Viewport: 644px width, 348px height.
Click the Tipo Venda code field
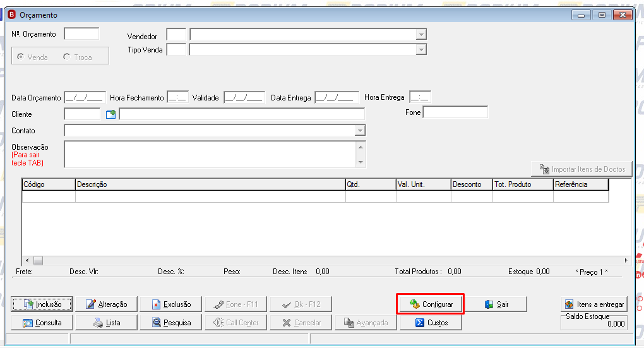[x=176, y=50]
